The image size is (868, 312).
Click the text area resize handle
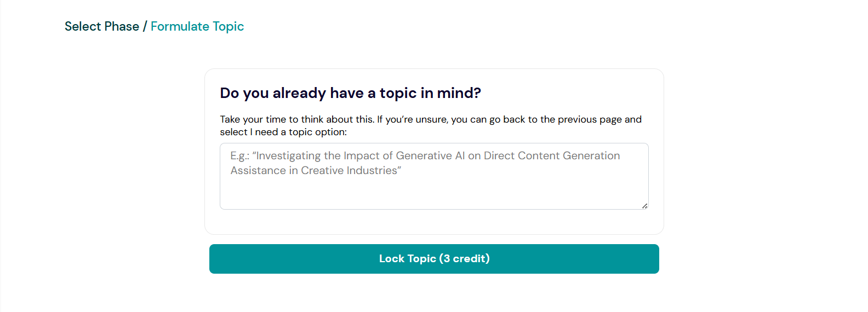coord(644,206)
